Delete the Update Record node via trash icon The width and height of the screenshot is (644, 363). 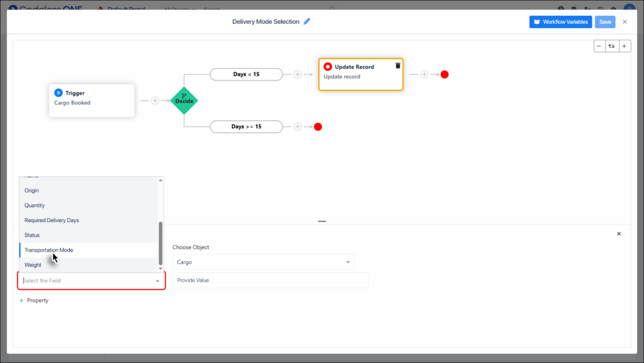click(x=397, y=66)
